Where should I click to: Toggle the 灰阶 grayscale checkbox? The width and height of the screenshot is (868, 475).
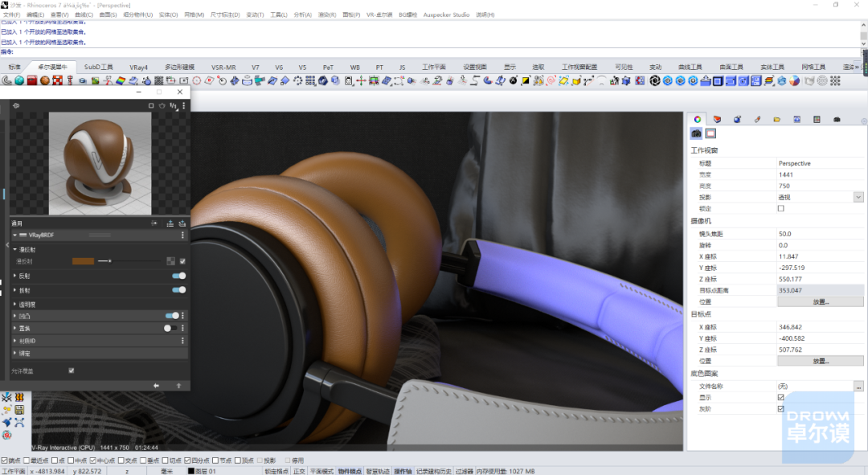[781, 408]
